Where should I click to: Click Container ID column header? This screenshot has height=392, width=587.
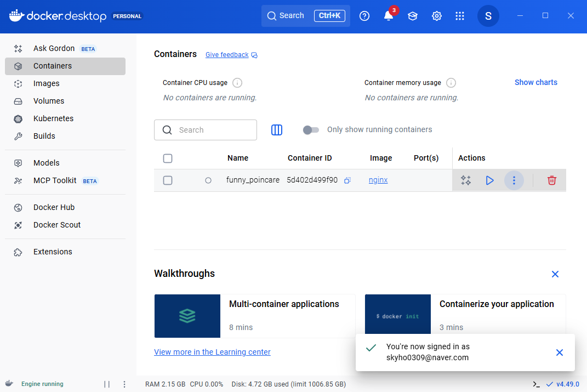(310, 158)
